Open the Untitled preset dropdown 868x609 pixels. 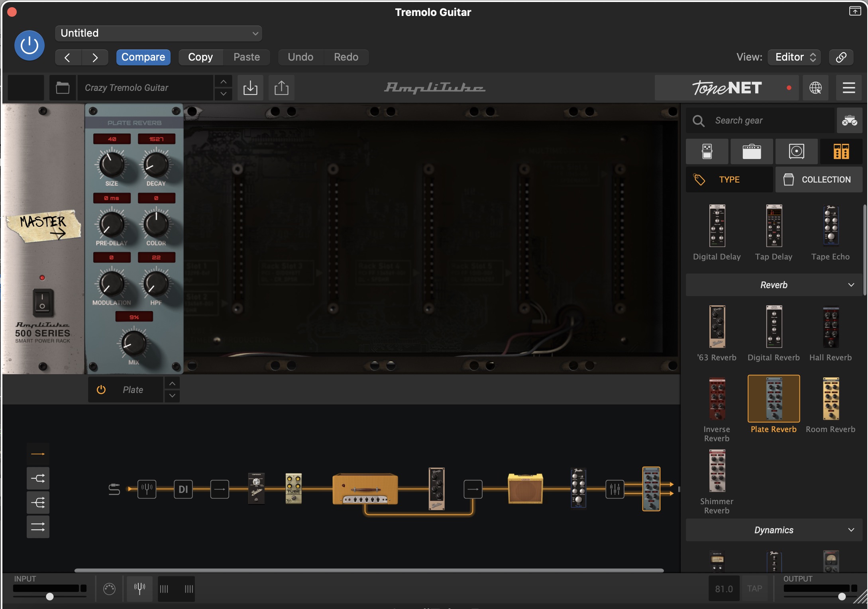(x=159, y=33)
